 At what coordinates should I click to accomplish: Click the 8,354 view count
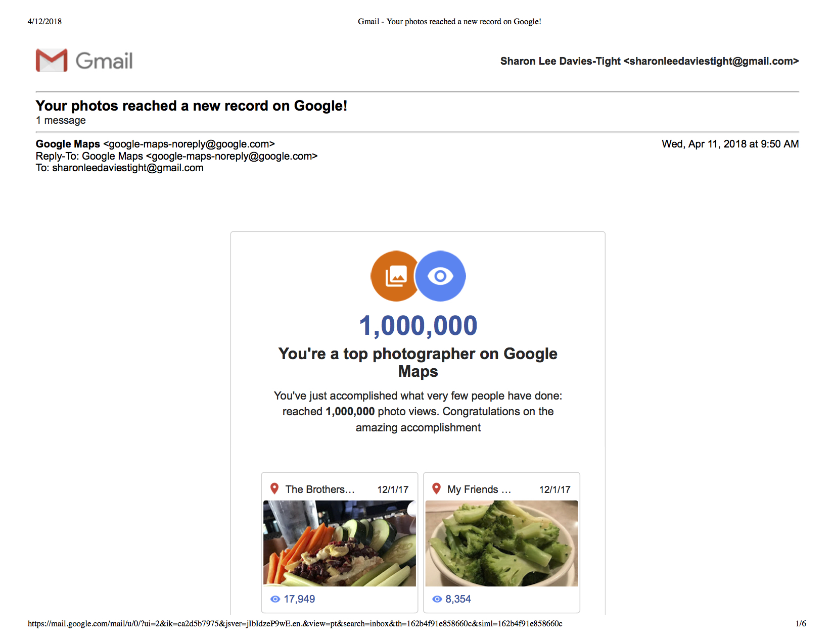click(x=458, y=599)
